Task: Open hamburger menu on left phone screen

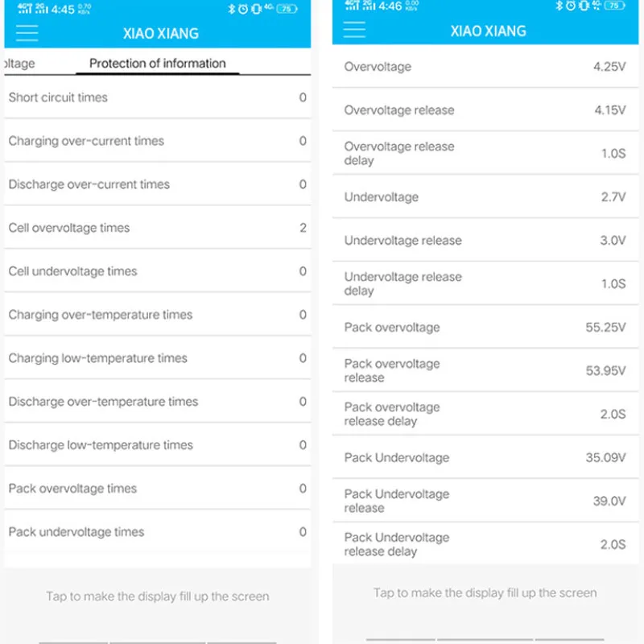Action: click(x=27, y=33)
